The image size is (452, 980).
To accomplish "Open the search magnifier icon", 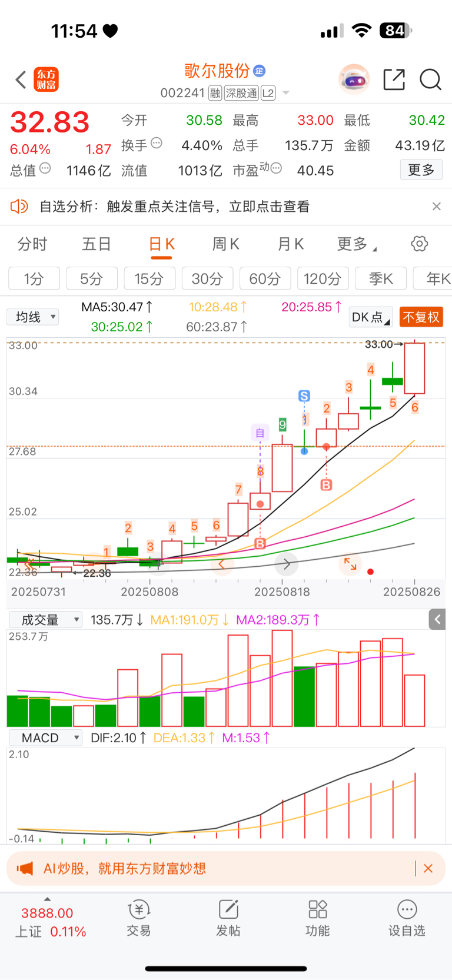I will 431,79.
